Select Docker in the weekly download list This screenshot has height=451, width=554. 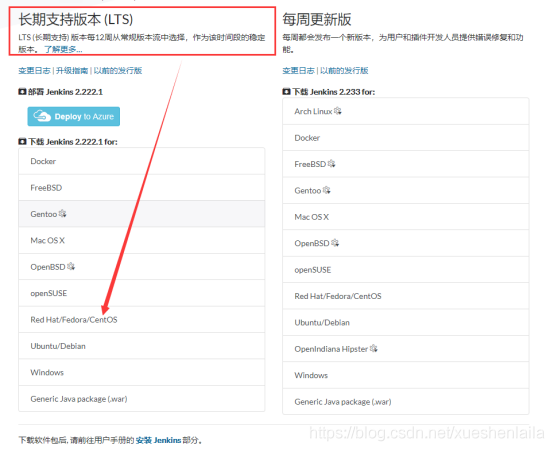pyautogui.click(x=406, y=138)
